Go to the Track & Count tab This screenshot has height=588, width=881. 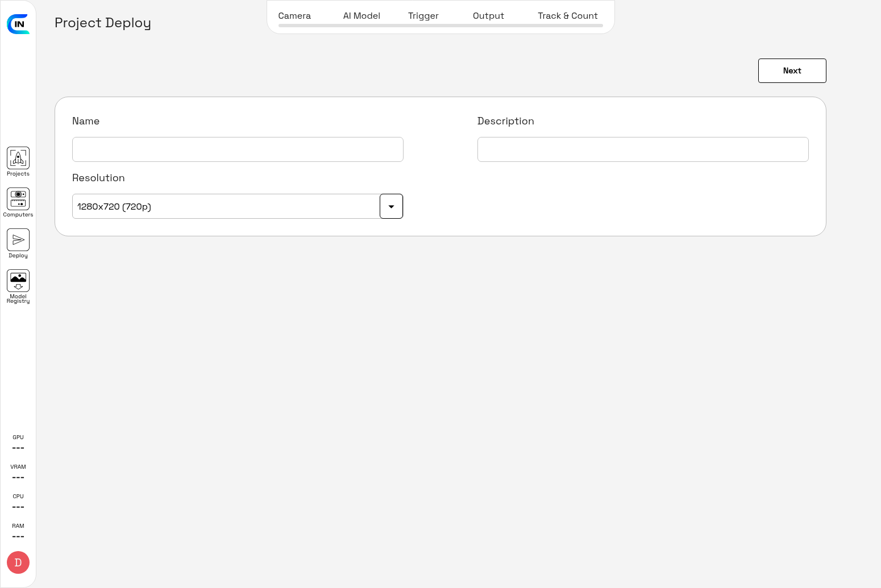pos(567,16)
